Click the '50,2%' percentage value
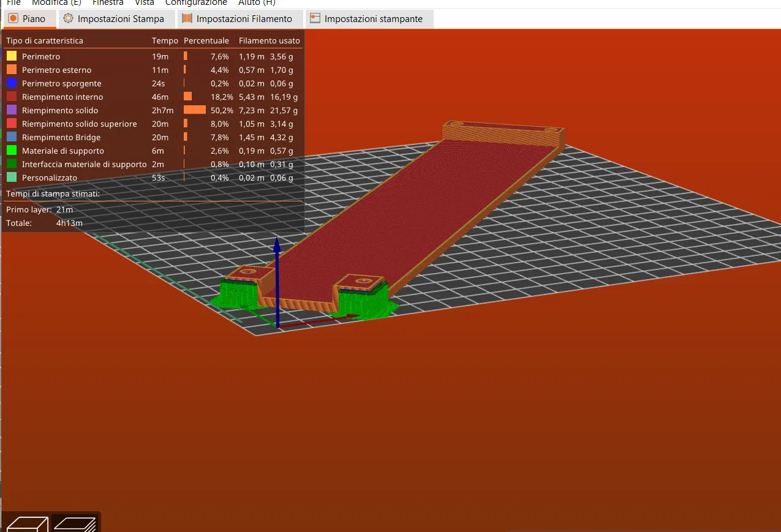Image resolution: width=781 pixels, height=532 pixels. pos(222,110)
